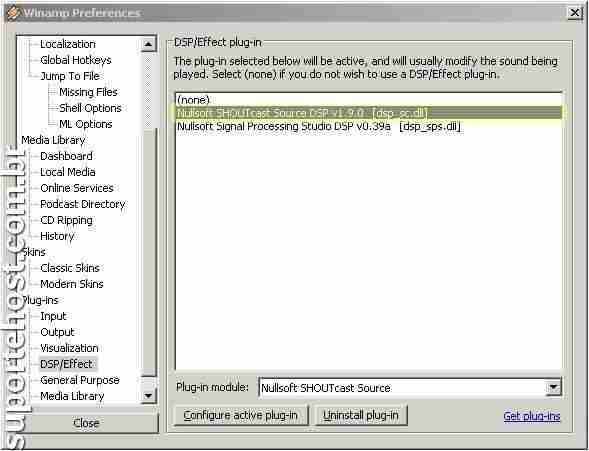Click scroll-up arrow of preferences tree

click(x=148, y=45)
